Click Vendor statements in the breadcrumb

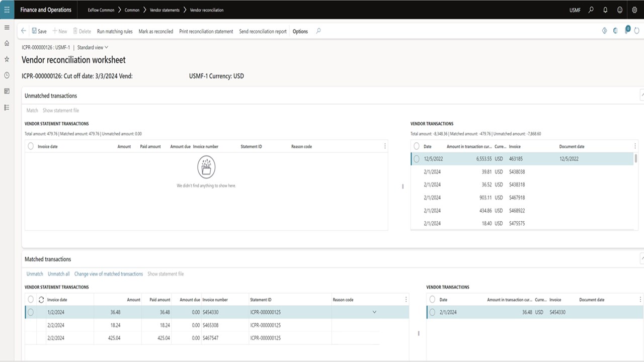tap(165, 10)
